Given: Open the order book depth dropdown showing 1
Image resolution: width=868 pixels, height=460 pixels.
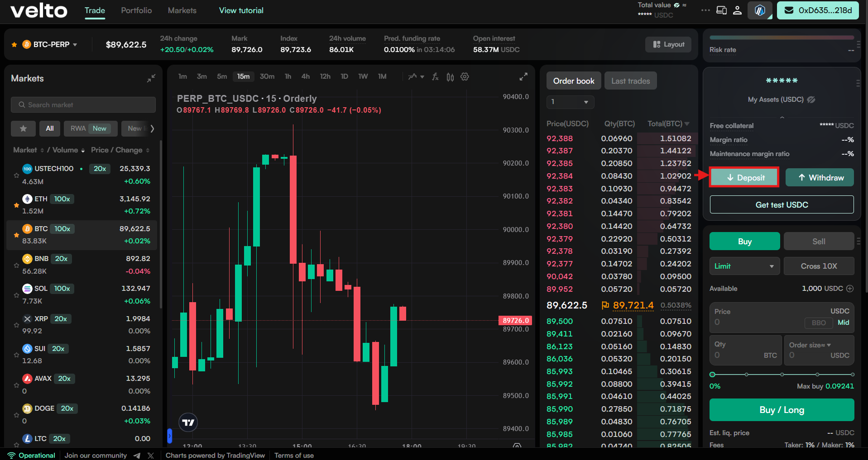Looking at the screenshot, I should (570, 102).
